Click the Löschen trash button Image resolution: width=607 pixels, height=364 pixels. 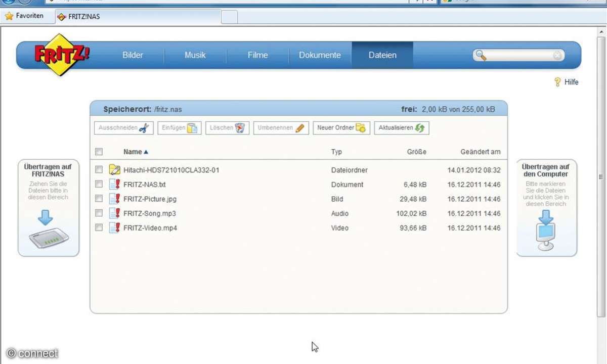[x=227, y=128]
